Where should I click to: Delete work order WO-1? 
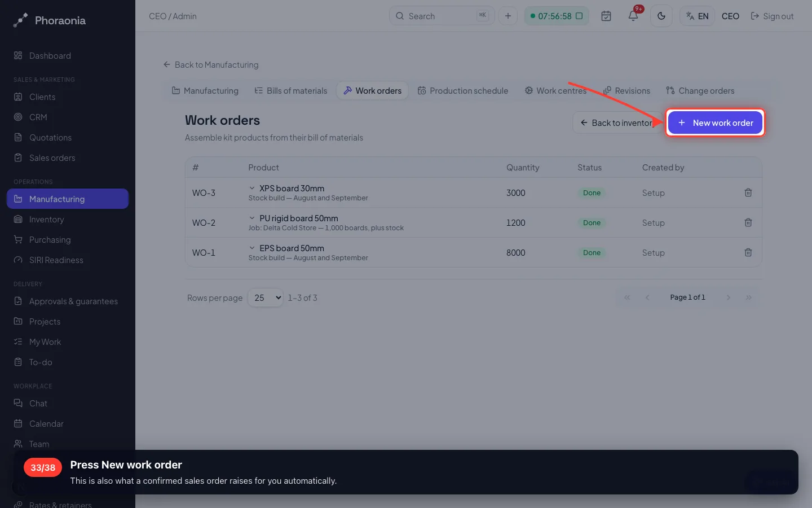(748, 252)
